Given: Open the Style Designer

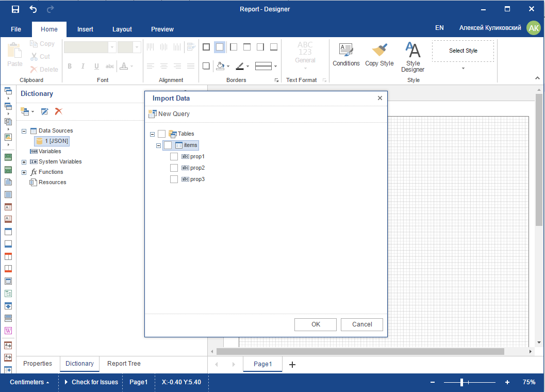Looking at the screenshot, I should [x=413, y=57].
